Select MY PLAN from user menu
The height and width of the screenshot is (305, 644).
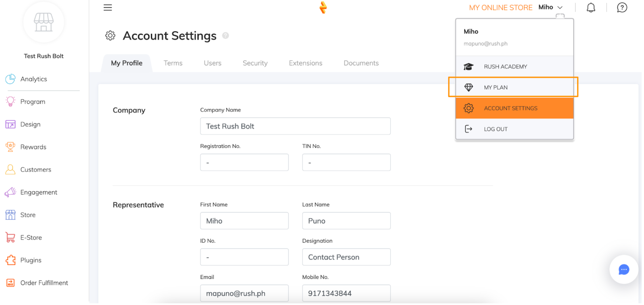point(514,87)
